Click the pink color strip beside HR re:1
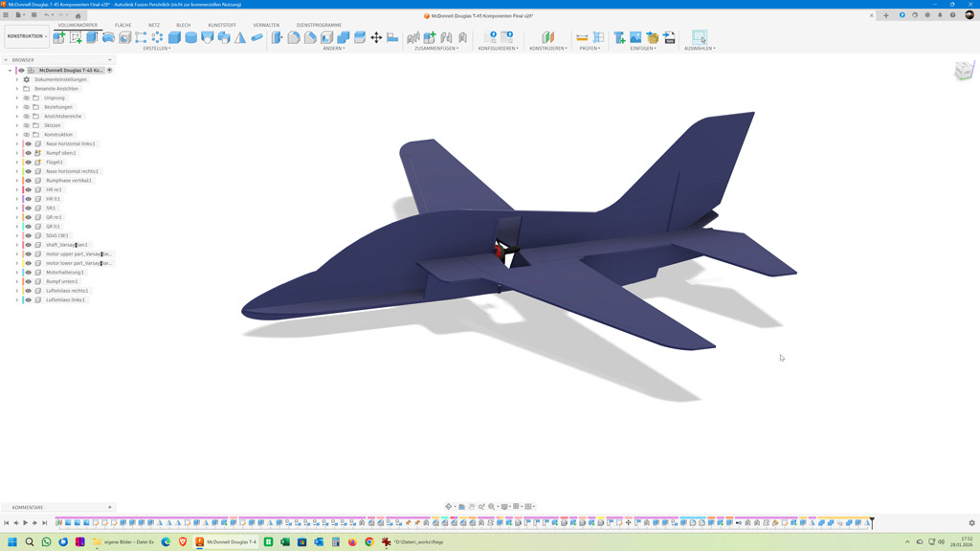The image size is (980, 551). (x=21, y=189)
